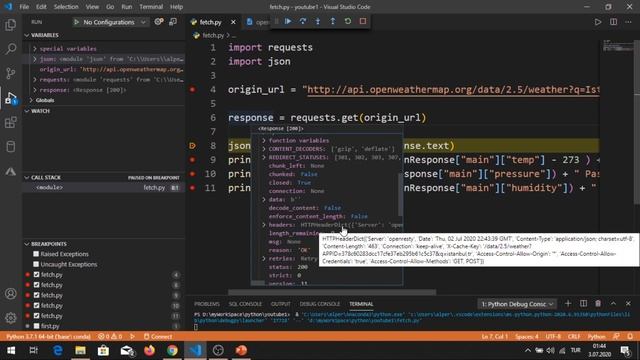Switch to the DEBUG CONSOLE tab
The width and height of the screenshot is (640, 360).
click(x=319, y=304)
